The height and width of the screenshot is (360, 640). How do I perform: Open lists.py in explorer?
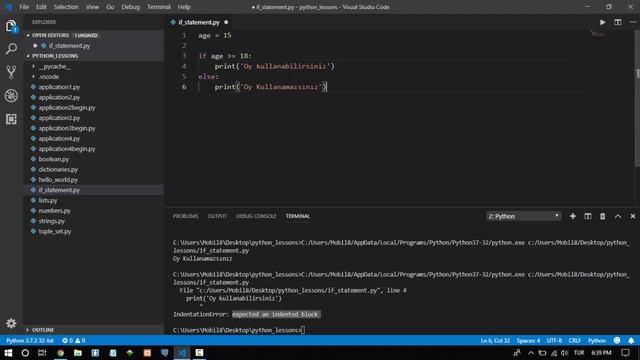pos(48,200)
